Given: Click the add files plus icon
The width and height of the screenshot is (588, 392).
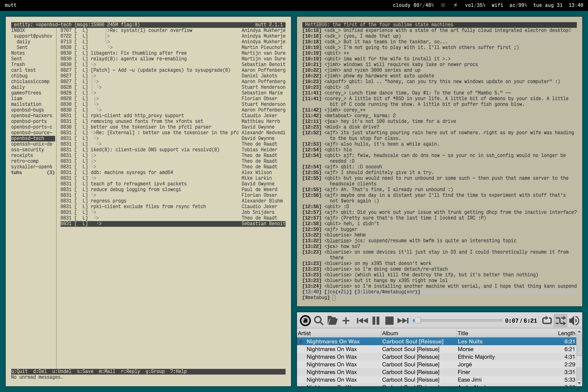Looking at the screenshot, I should click(346, 320).
